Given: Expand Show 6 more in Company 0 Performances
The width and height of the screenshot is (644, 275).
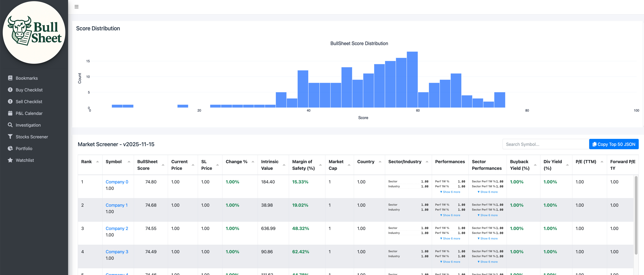Looking at the screenshot, I should pos(450,192).
